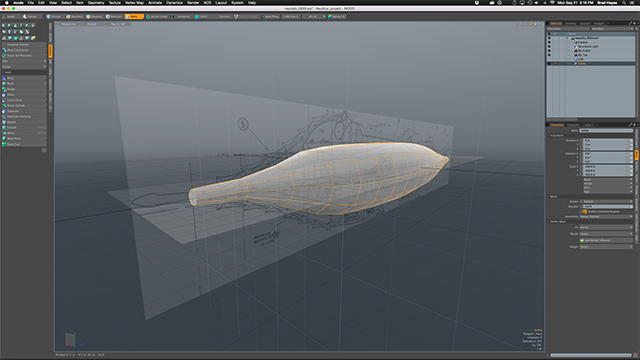Select the Array tool
This screenshot has width=640, height=360.
click(24, 78)
